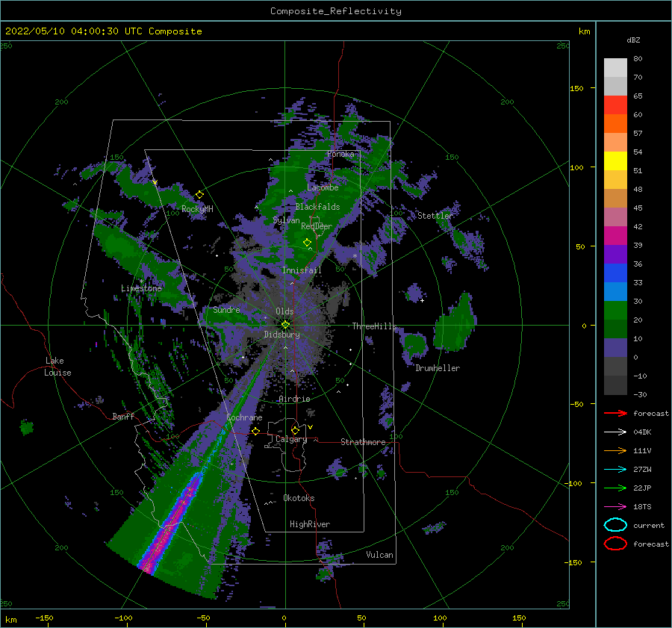Click the RedDeer city label
Viewport: 672px width, 628px height.
pyautogui.click(x=317, y=226)
